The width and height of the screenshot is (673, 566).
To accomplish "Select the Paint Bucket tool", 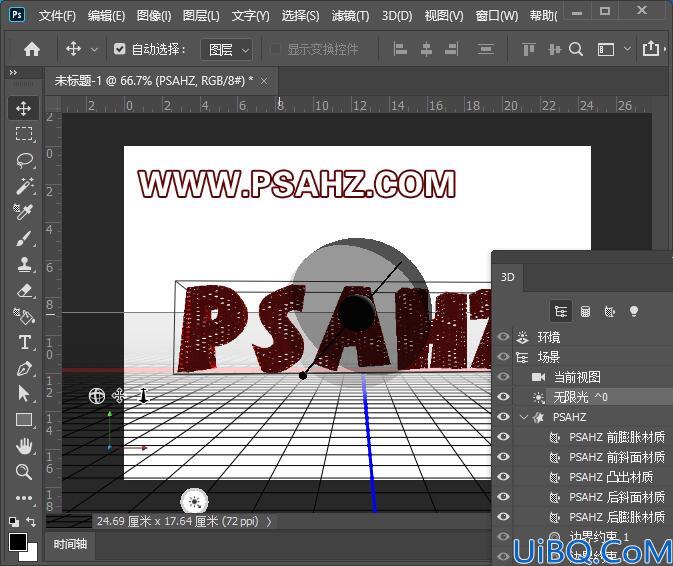I will point(24,316).
